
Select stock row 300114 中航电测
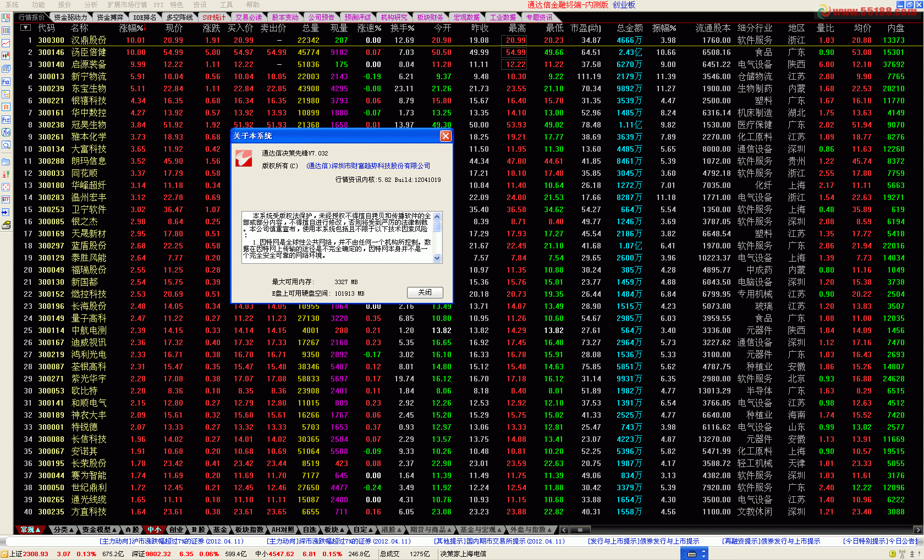[x=468, y=330]
